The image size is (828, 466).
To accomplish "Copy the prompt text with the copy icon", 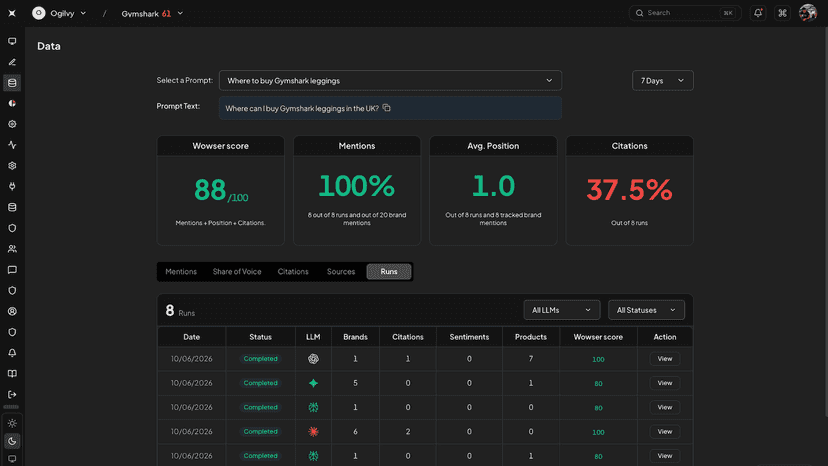I will [387, 108].
